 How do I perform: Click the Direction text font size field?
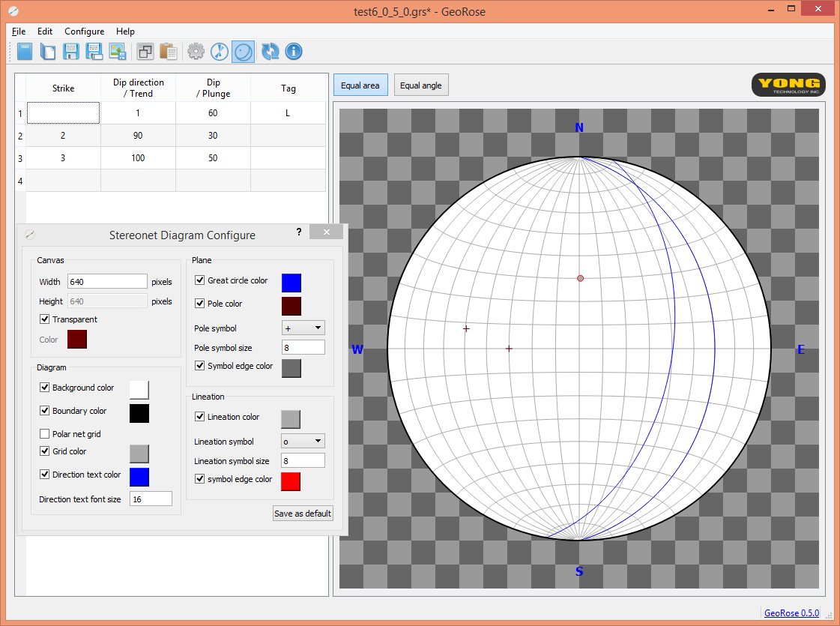(151, 499)
